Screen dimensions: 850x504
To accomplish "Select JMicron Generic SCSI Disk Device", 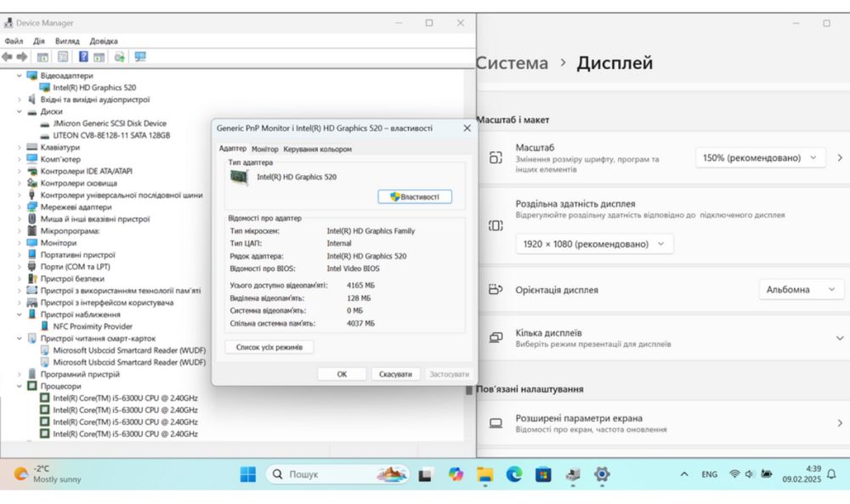I will click(110, 123).
